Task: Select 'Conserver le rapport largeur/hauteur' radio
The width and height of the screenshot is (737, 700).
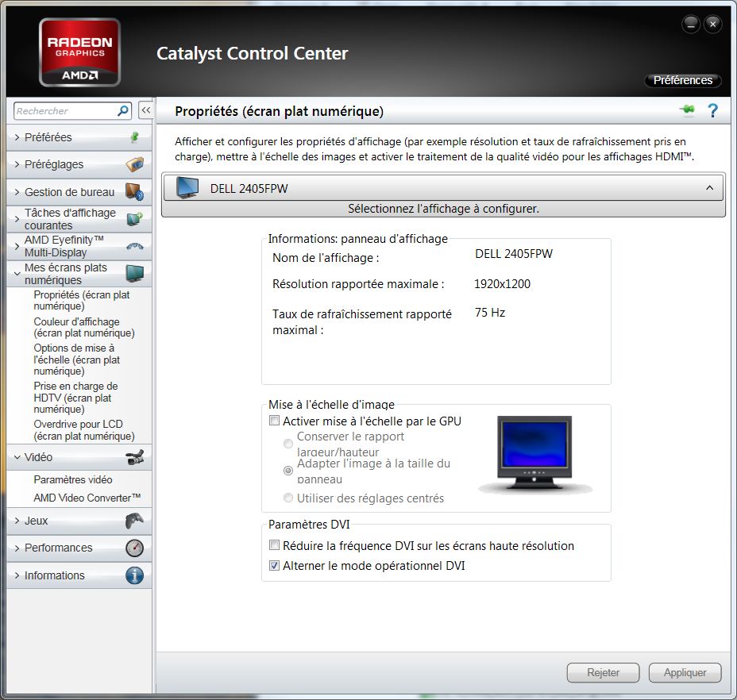Action: [x=288, y=444]
